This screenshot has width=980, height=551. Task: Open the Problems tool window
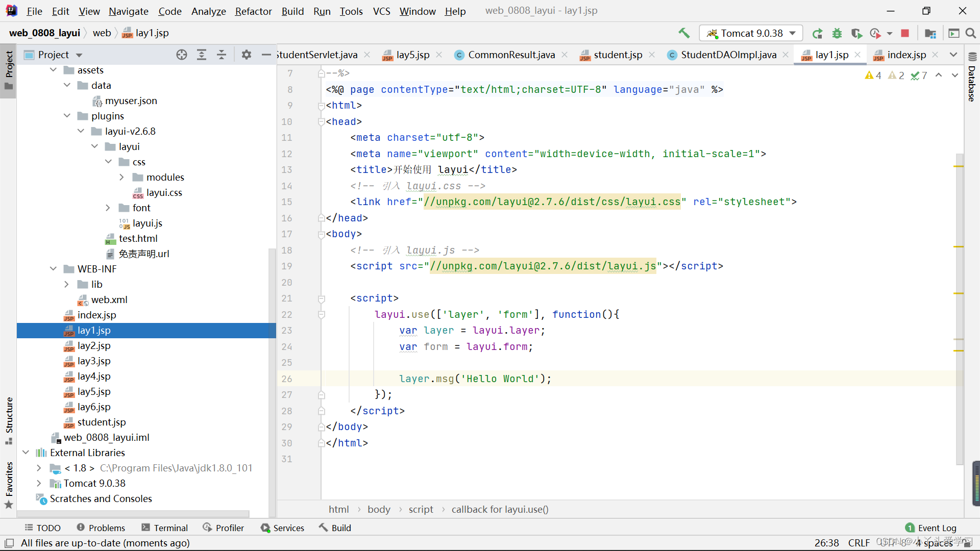[101, 528]
